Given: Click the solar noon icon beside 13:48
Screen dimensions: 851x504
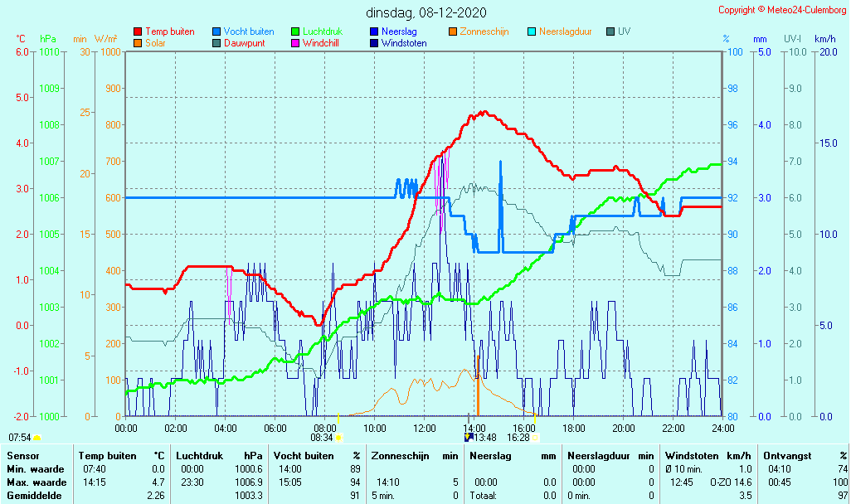Looking at the screenshot, I should tap(468, 437).
